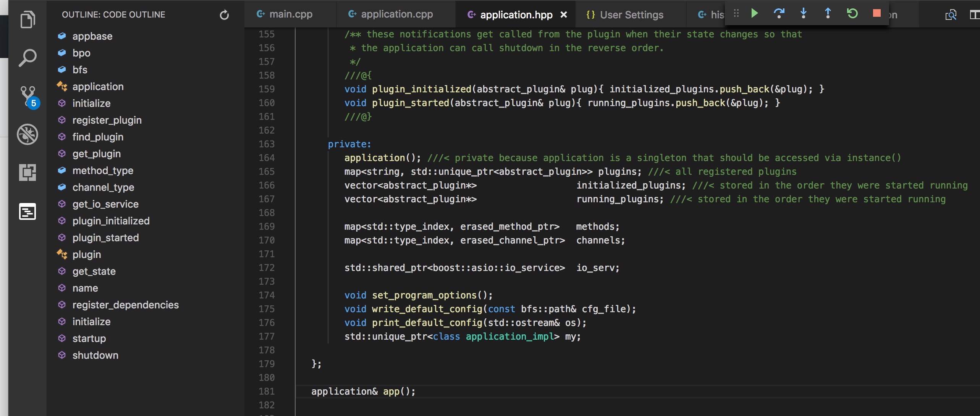Expand the plugin_initialized outline entry
Image resolution: width=980 pixels, height=416 pixels.
coord(111,221)
